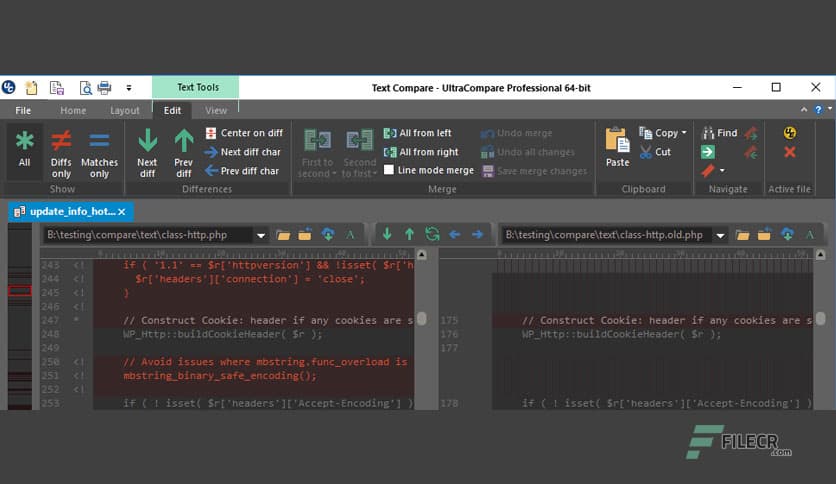
Task: Switch to the Layout ribbon tab
Action: (125, 110)
